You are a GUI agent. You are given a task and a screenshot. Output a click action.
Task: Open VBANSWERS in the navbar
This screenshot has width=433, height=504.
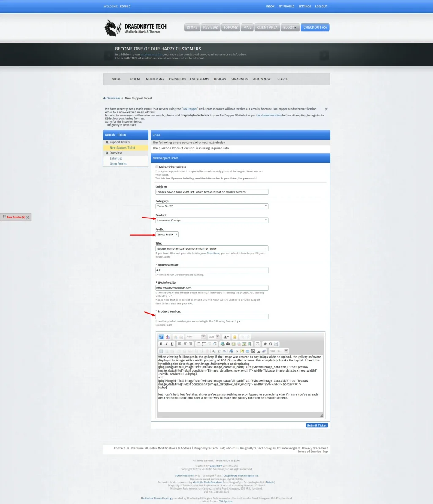[240, 79]
